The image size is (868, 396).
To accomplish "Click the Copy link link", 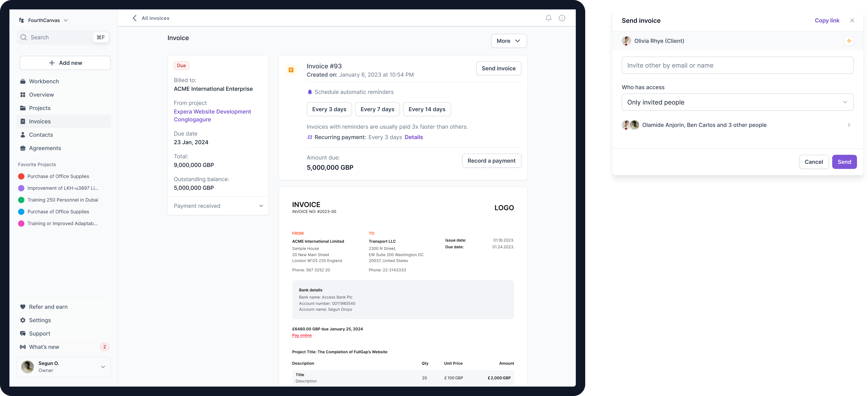I will (x=827, y=20).
